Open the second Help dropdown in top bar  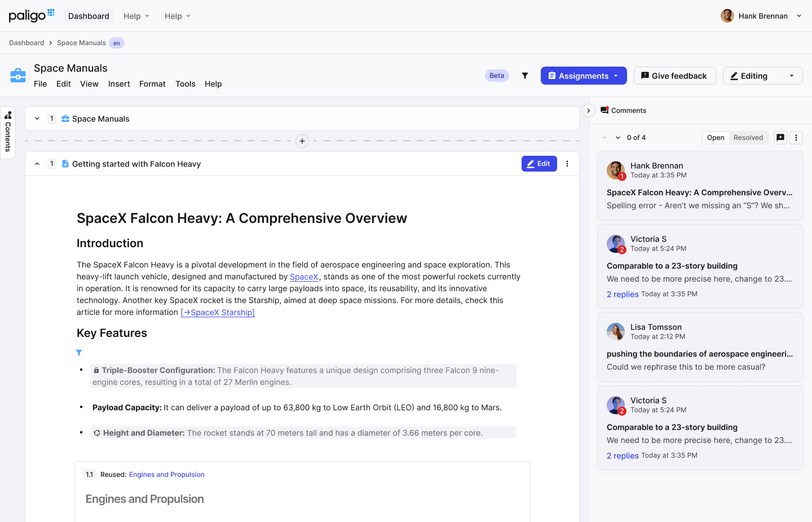[178, 16]
